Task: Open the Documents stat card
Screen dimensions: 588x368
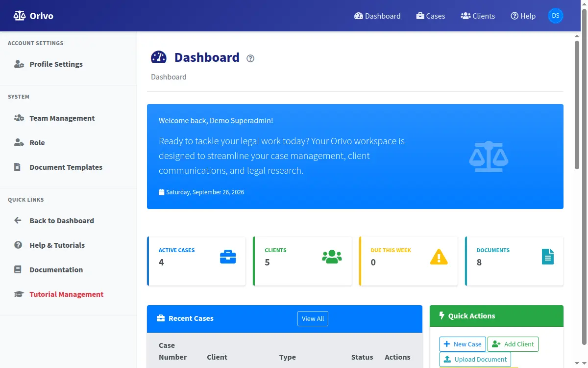Action: tap(514, 261)
